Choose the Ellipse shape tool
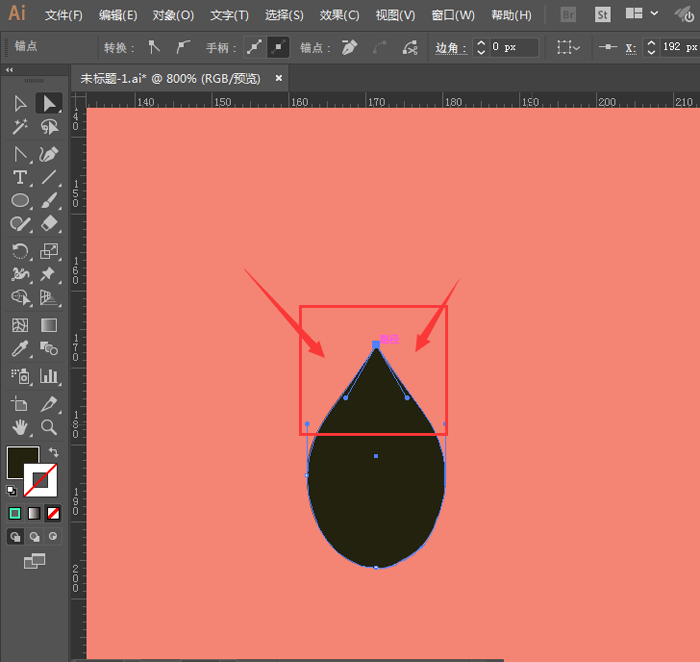This screenshot has height=662, width=700. point(19,201)
